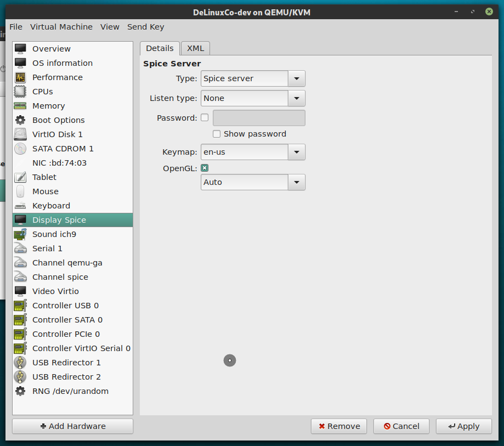Viewport: 504px width, 446px height.
Task: Disable the OpenGL toggle
Action: (x=204, y=167)
